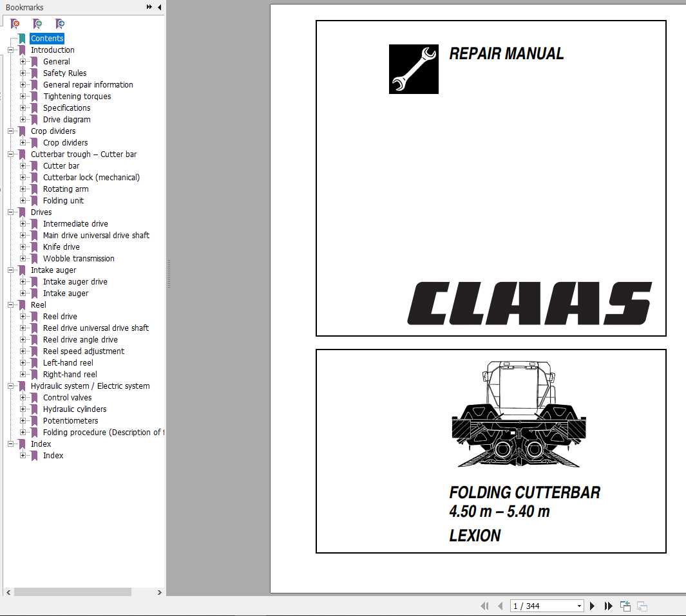Expand the nested Index bookmark
Viewport: 686px width, 616px height.
(x=23, y=456)
